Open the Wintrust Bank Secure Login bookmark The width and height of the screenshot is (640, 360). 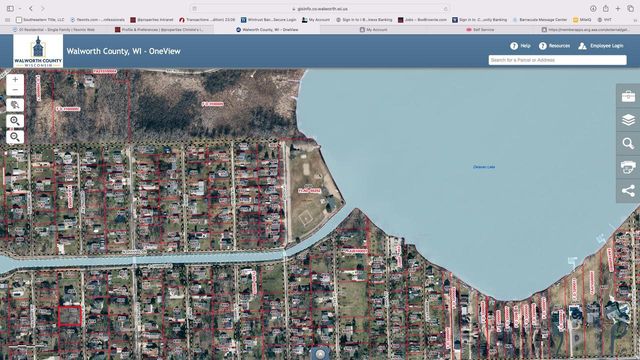269,20
